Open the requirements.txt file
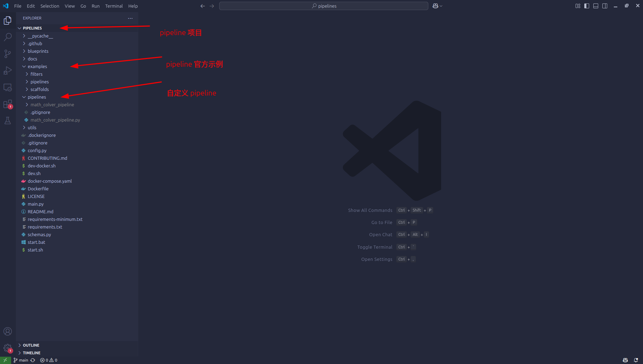Screen dimensions: 643x364 pos(77,227)
